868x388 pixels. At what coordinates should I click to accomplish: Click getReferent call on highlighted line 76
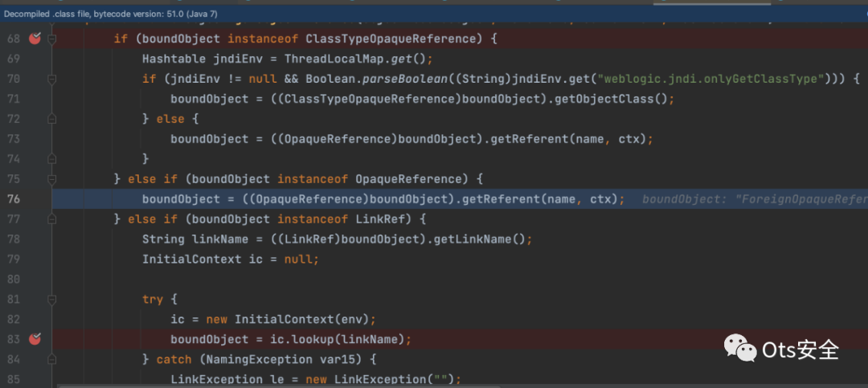(x=497, y=198)
